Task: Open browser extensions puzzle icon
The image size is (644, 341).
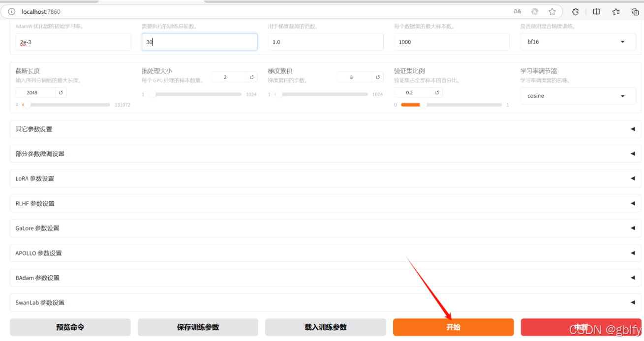Action: [x=575, y=11]
